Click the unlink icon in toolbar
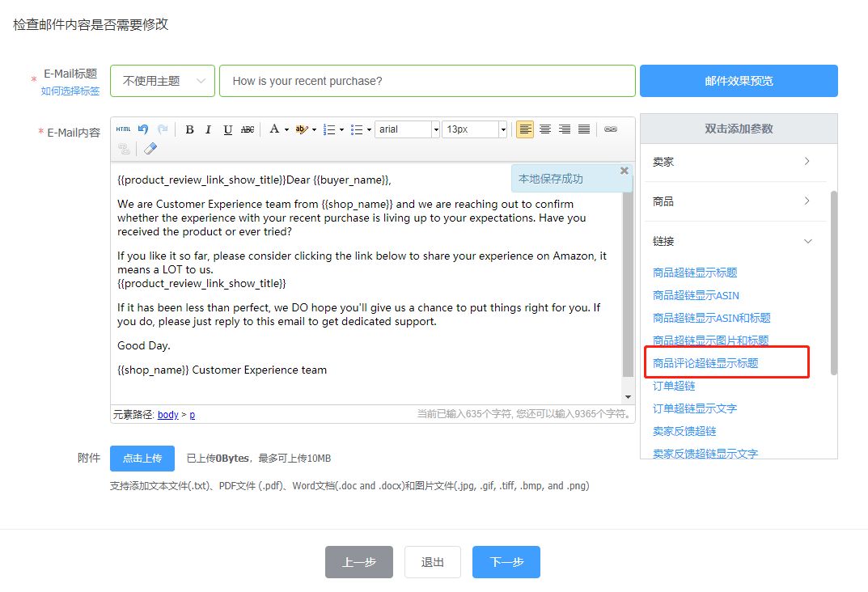868x592 pixels. coord(124,149)
